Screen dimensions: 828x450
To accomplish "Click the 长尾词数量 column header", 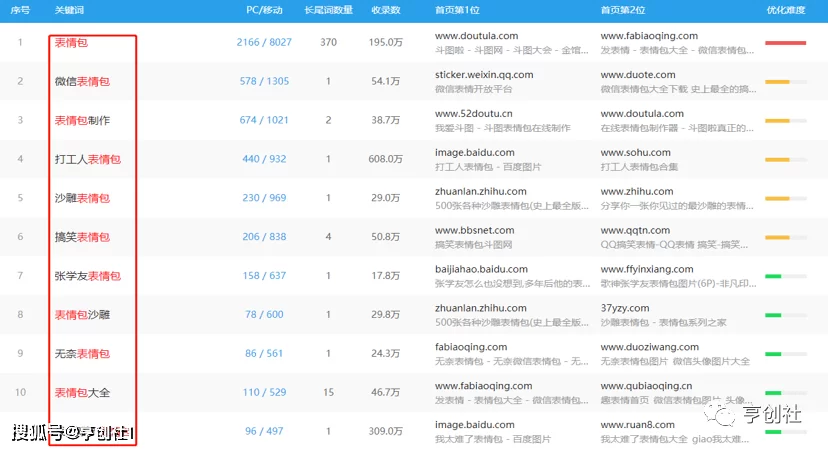I will click(x=328, y=9).
